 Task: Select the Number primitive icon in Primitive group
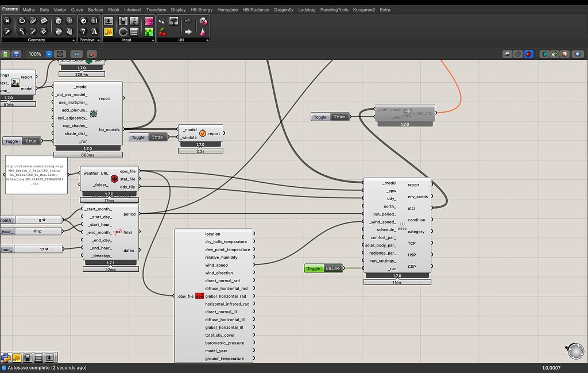pos(94,21)
